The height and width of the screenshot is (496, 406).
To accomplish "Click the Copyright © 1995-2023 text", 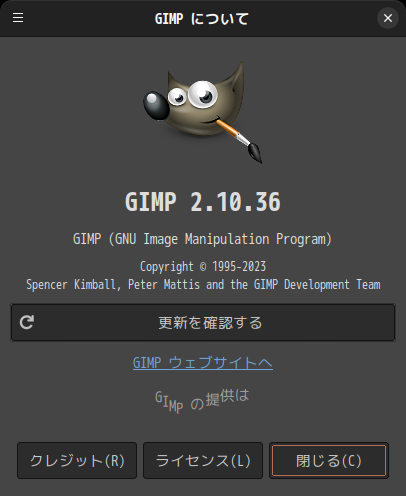I will coord(203,267).
